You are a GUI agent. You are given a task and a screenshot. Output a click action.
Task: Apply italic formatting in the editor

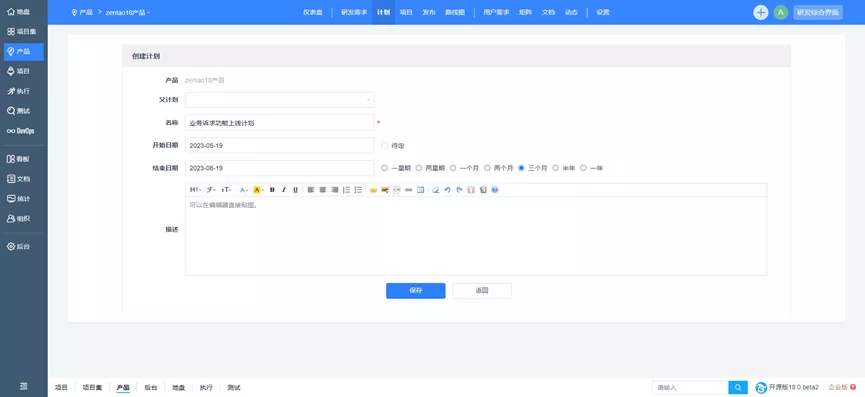pos(284,190)
